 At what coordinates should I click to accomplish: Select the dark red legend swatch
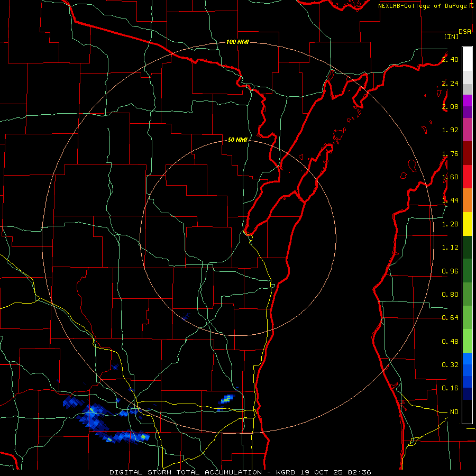pyautogui.click(x=467, y=153)
